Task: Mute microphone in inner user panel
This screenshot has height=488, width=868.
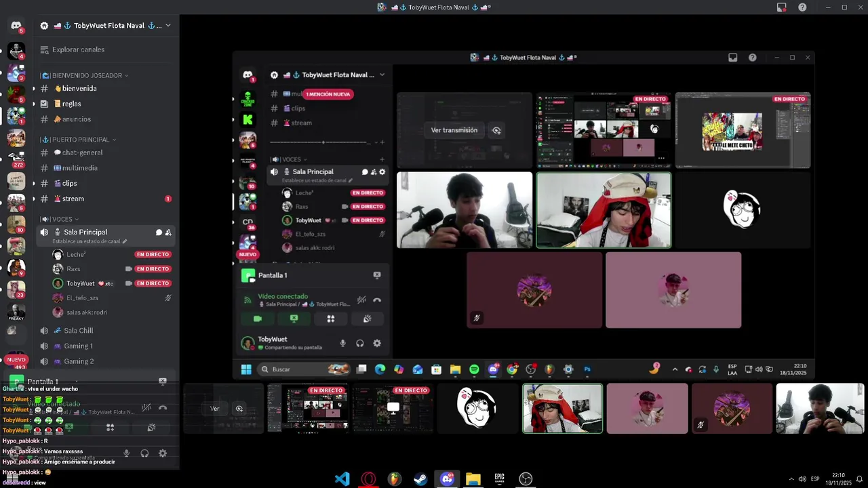Action: point(342,344)
